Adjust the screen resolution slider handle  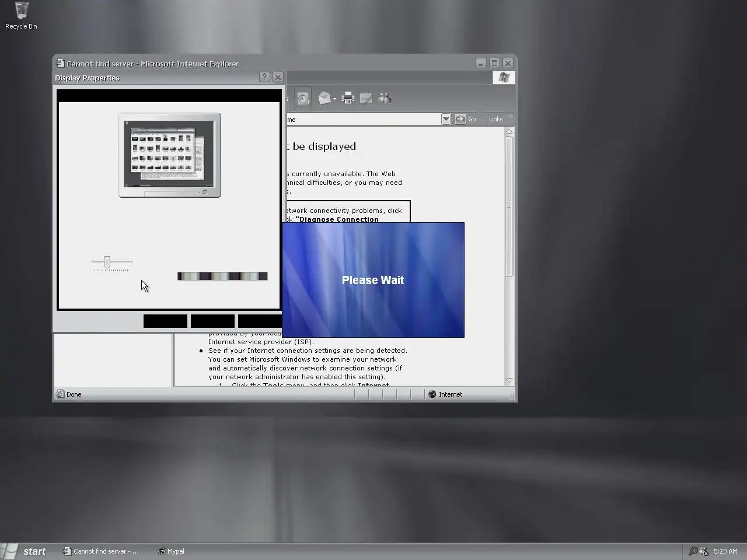107,262
